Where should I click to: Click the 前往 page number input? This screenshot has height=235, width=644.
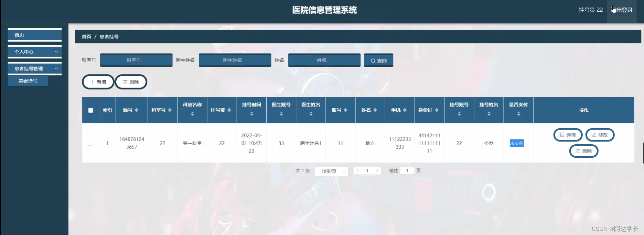407,170
